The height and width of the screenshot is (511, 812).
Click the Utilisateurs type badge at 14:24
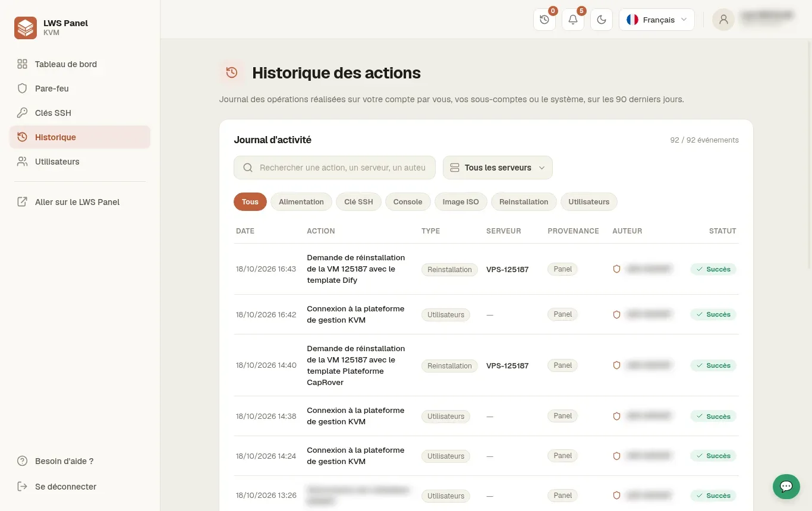[x=446, y=456]
